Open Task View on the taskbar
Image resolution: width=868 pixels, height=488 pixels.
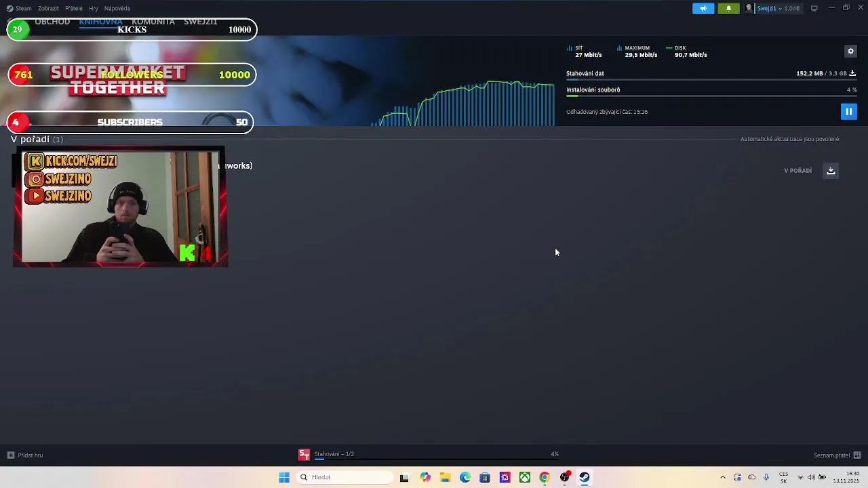(x=404, y=477)
